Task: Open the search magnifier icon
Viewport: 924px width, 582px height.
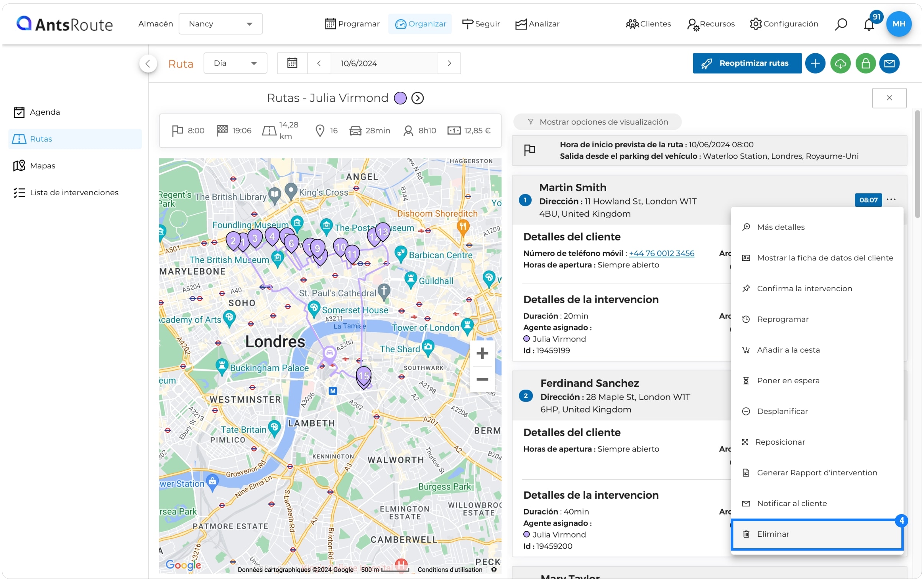Action: click(840, 24)
